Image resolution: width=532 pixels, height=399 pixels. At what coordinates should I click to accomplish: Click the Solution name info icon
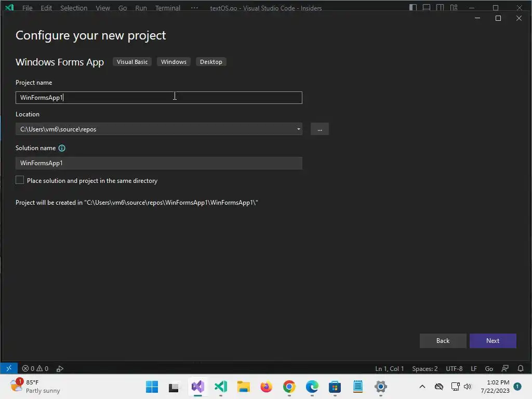[x=62, y=148]
